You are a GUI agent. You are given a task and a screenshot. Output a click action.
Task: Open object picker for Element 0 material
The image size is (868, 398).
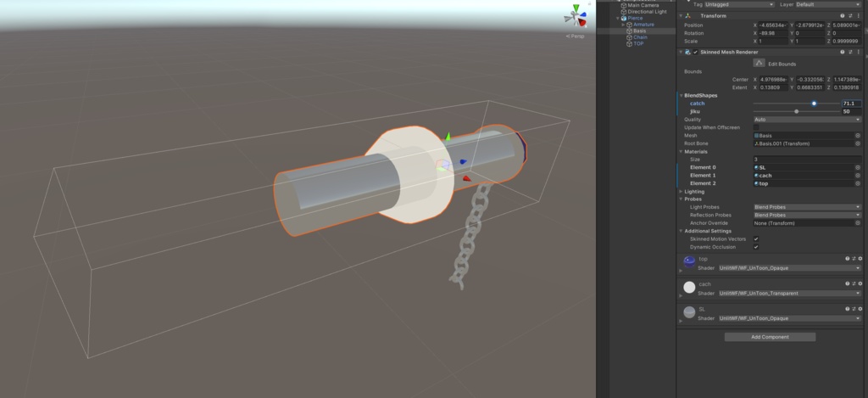click(858, 167)
